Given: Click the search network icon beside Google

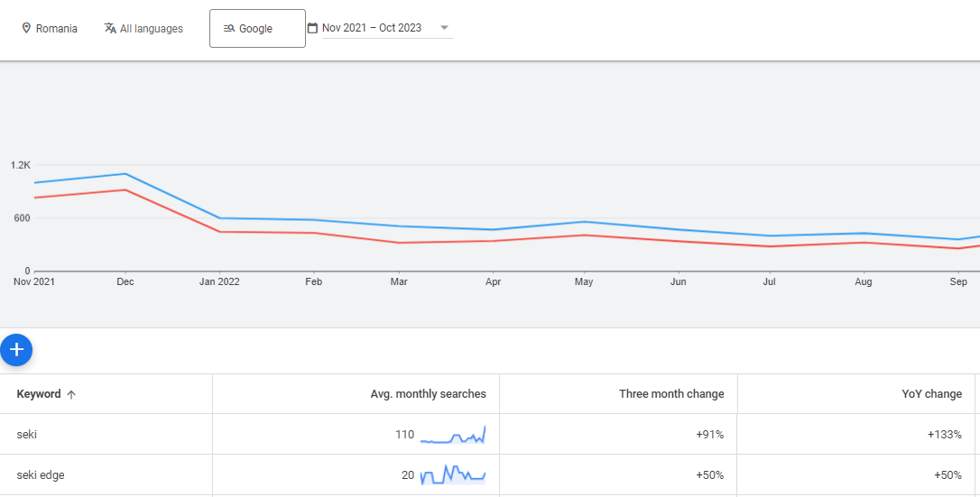Looking at the screenshot, I should (229, 29).
